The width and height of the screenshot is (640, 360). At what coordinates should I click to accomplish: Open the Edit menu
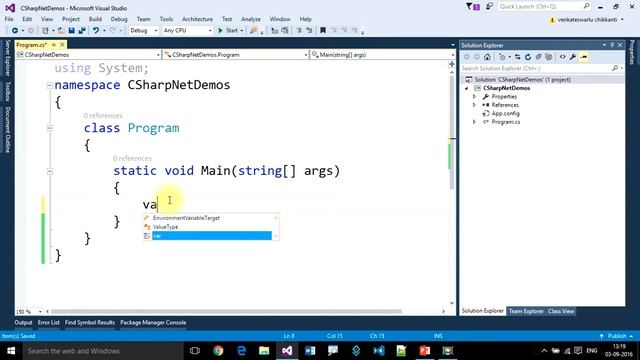(27, 19)
